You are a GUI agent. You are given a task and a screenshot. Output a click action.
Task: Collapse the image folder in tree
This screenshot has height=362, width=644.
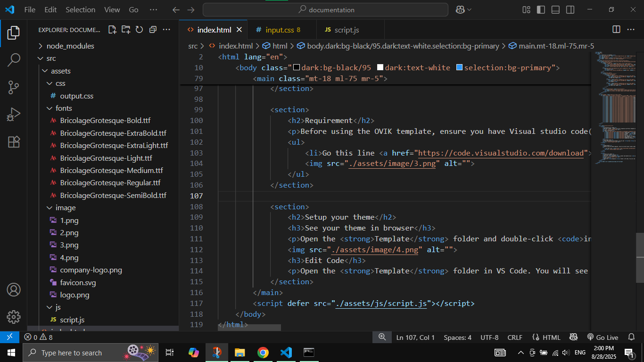pos(65,208)
